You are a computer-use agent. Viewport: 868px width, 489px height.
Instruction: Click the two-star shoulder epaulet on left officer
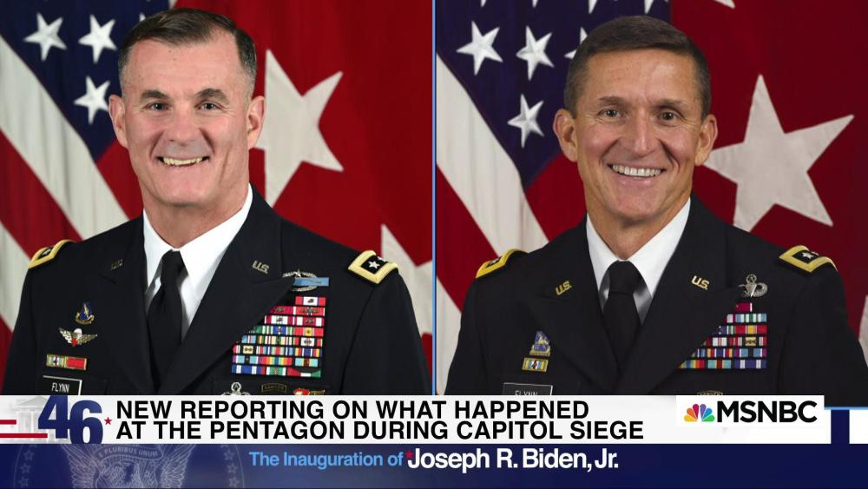point(372,266)
